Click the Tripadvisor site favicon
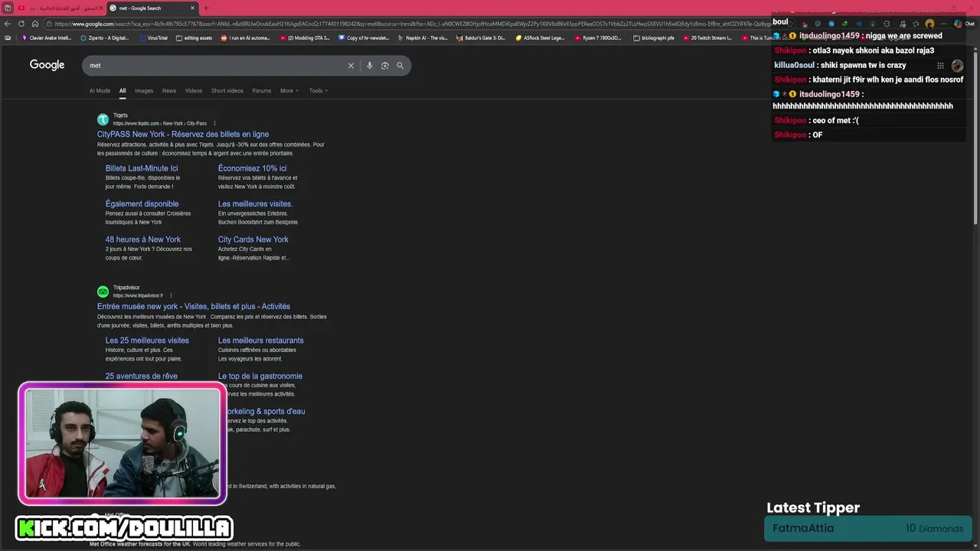Screen dimensions: 980x551 pyautogui.click(x=103, y=292)
